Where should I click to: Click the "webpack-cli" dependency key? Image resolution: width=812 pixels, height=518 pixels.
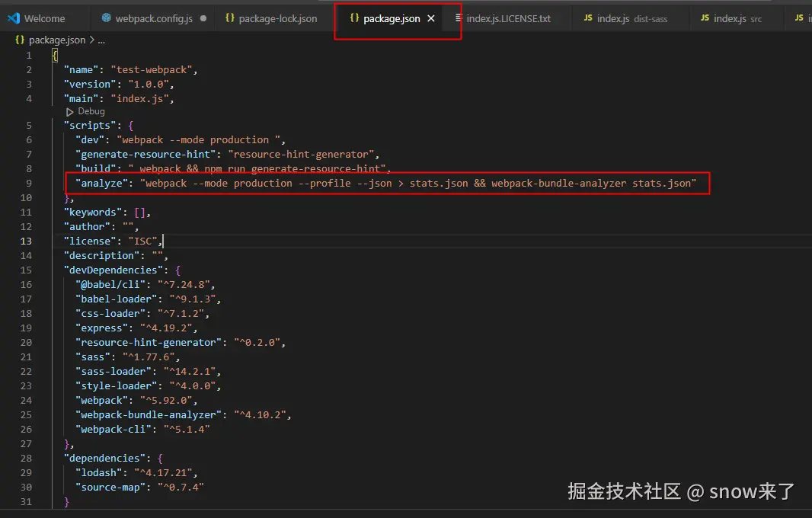point(113,430)
